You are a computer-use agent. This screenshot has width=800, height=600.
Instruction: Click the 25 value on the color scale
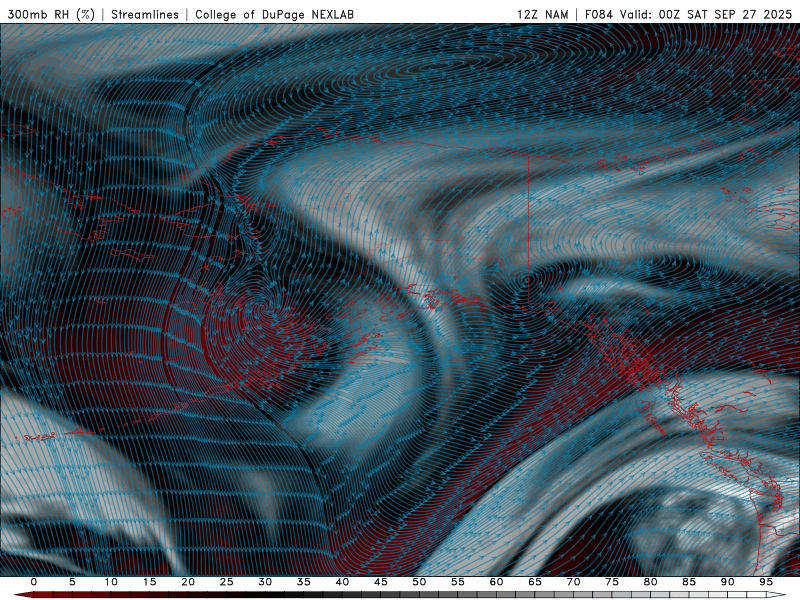click(227, 582)
